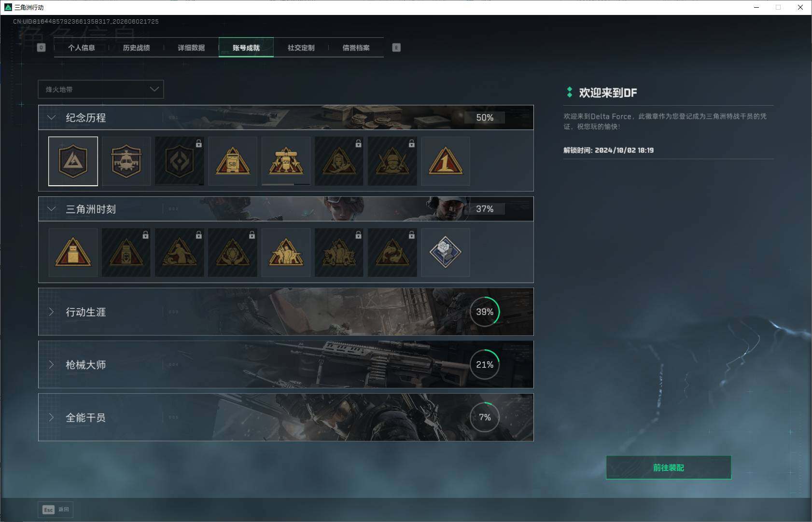Screen dimensions: 812x522
Task: Collapse the 纪念历程 section
Action: [x=52, y=117]
